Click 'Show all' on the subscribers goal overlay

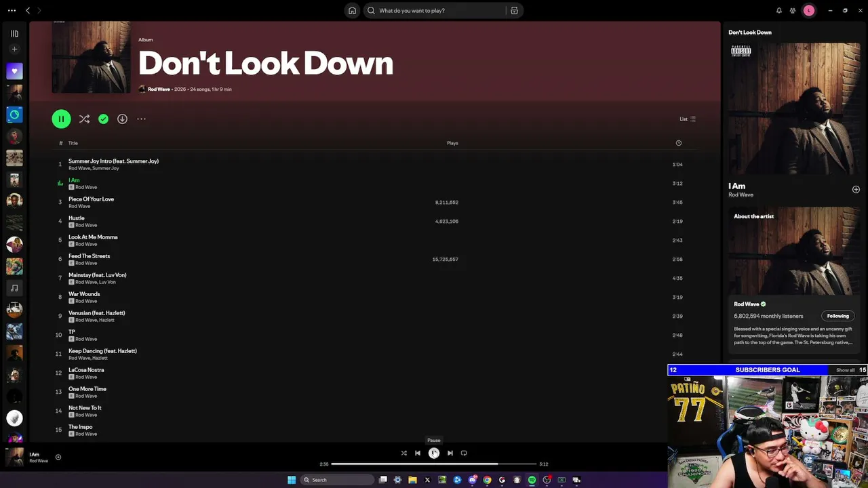[845, 370]
